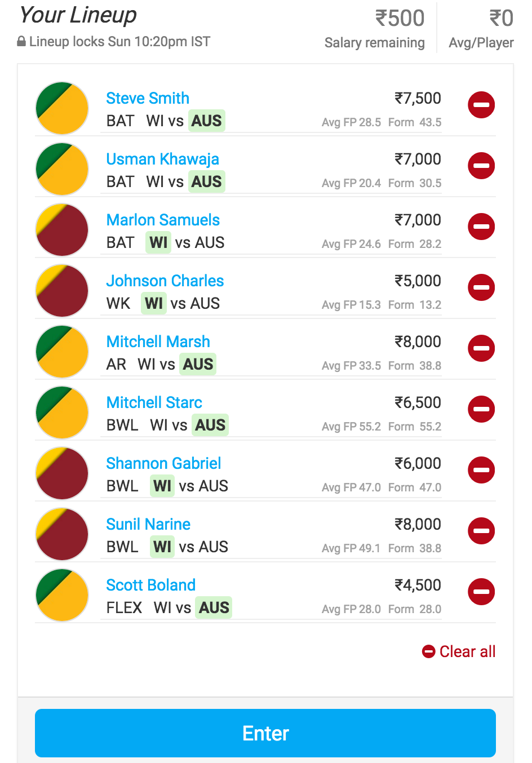Click Shannon Gabriel's West Indies team circle
The image size is (532, 763).
click(62, 473)
